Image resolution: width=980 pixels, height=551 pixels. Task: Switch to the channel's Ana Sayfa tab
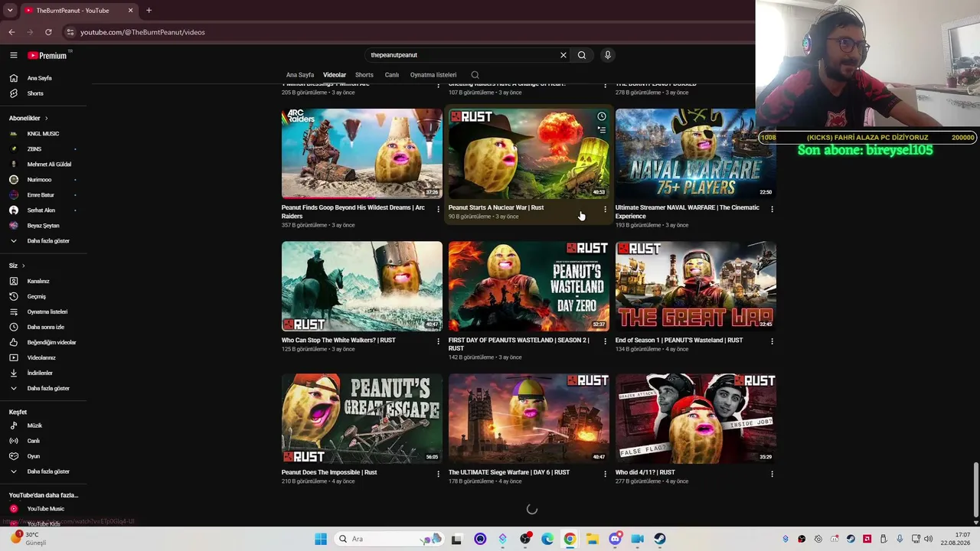(300, 75)
